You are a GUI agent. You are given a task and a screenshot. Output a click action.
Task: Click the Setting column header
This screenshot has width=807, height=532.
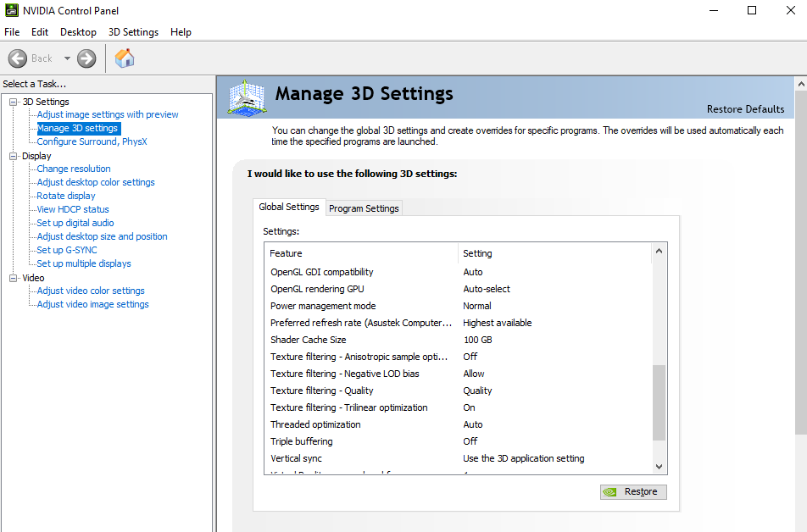click(x=554, y=253)
